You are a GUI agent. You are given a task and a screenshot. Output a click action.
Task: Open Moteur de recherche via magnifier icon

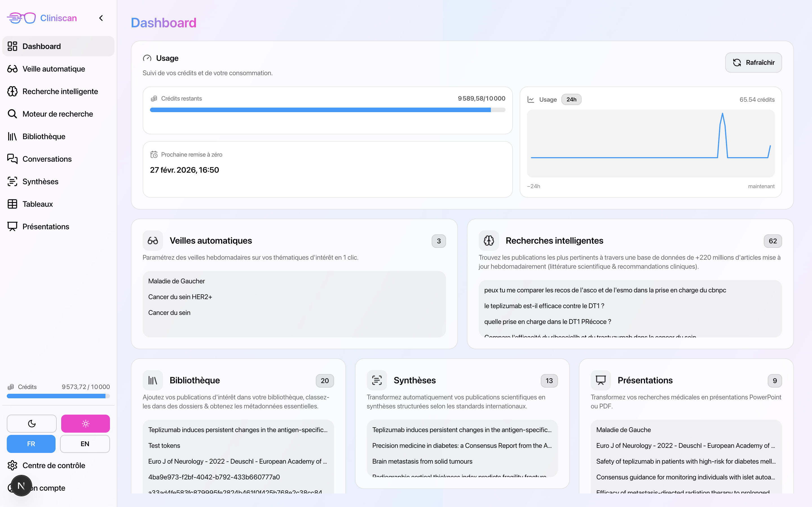12,114
